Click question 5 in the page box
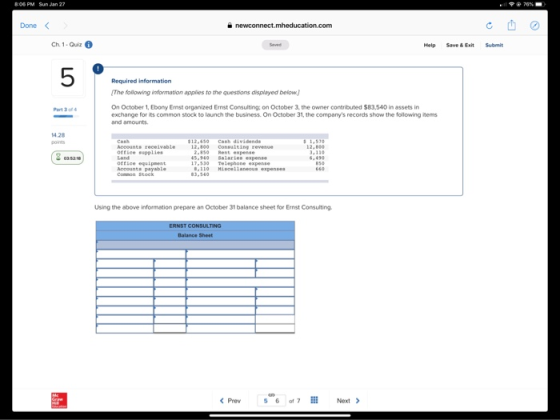The image size is (560, 420). point(265,401)
